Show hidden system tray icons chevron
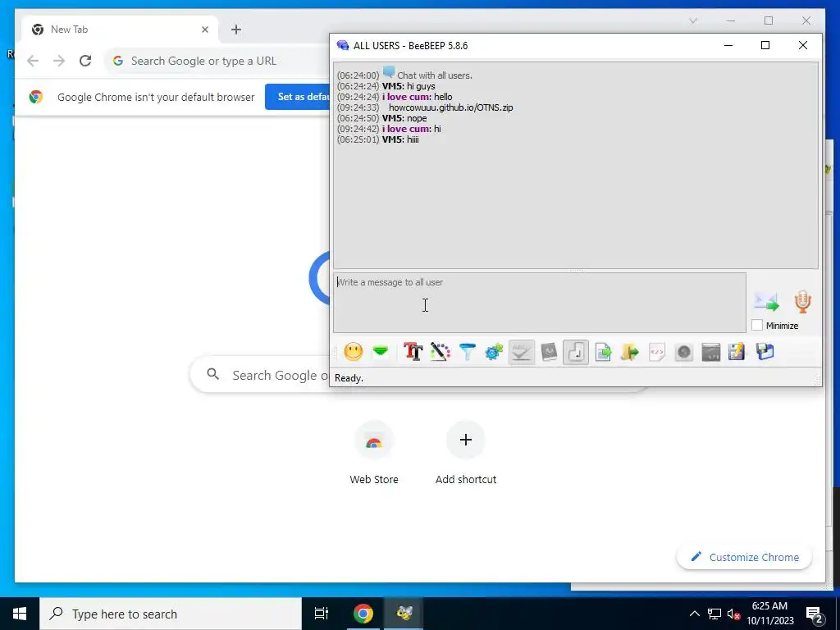Screen dimensions: 840x630 coord(694,614)
